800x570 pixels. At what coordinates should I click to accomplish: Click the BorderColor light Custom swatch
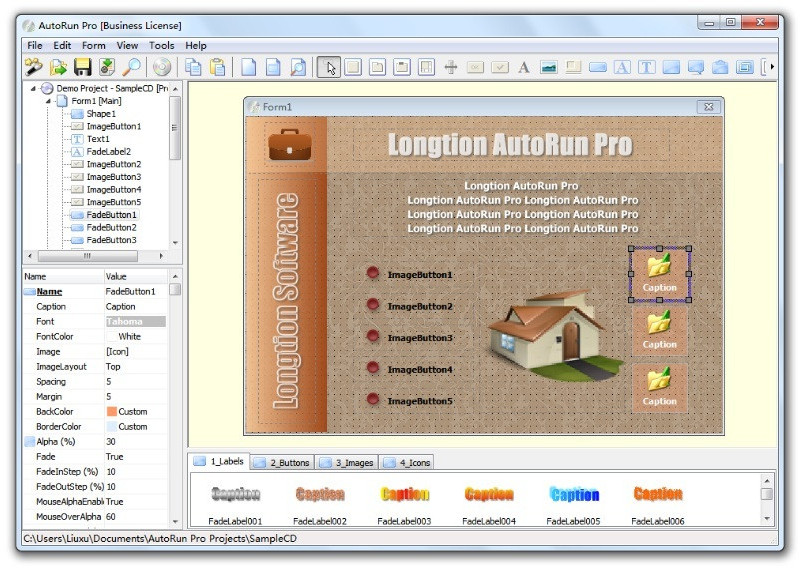(x=112, y=427)
